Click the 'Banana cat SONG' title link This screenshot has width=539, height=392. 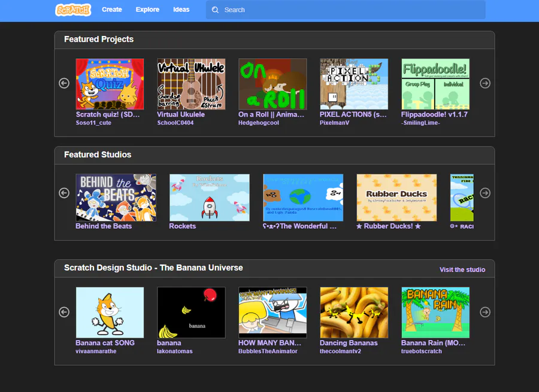(x=105, y=343)
